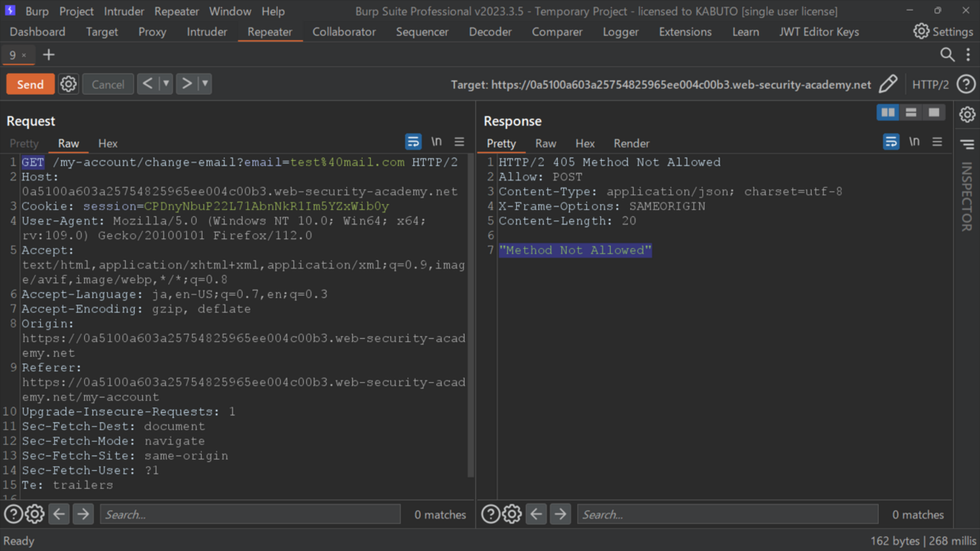
Task: Open request search help icon
Action: tap(13, 514)
